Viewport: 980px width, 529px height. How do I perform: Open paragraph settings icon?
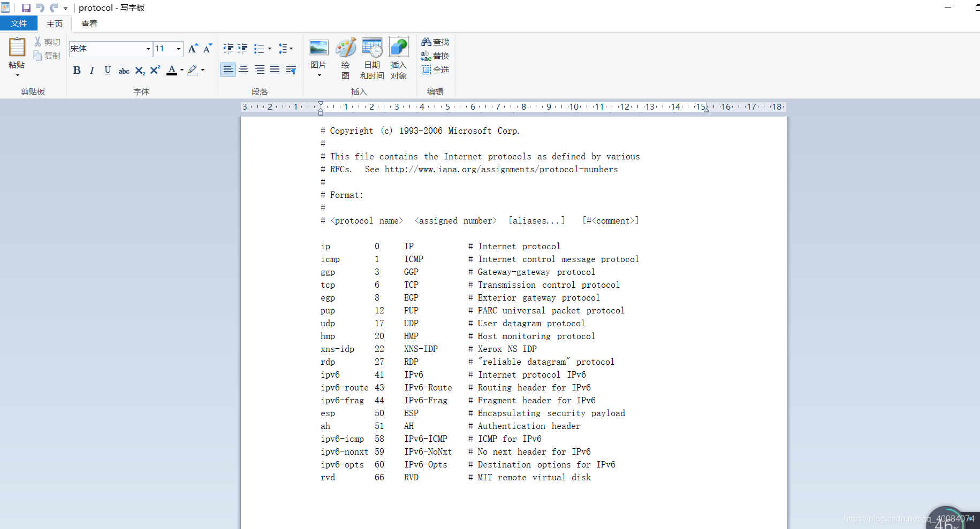(291, 70)
